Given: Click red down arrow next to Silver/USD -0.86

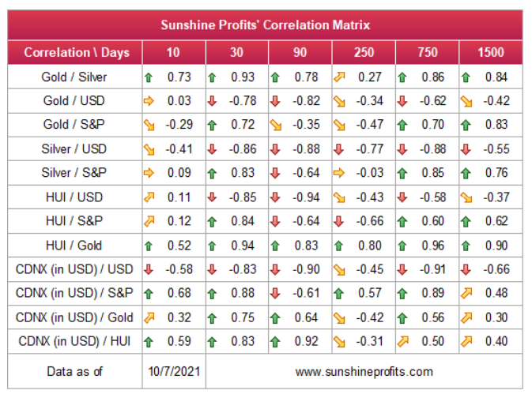Looking at the screenshot, I should pos(212,149).
